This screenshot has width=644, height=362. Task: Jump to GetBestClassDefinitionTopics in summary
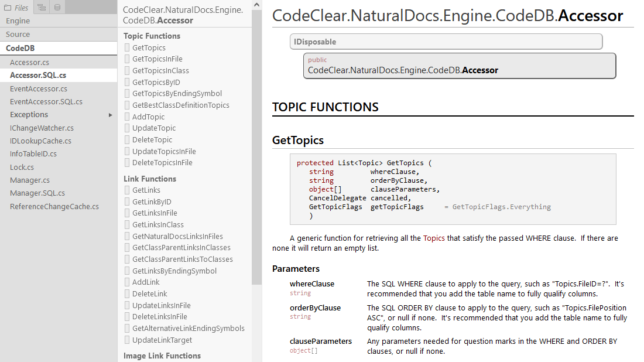click(x=180, y=105)
